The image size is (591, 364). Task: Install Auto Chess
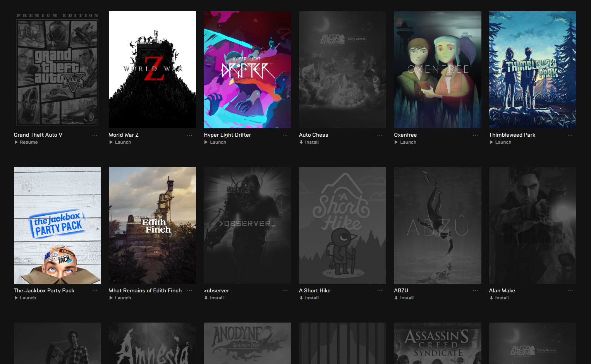pyautogui.click(x=309, y=142)
